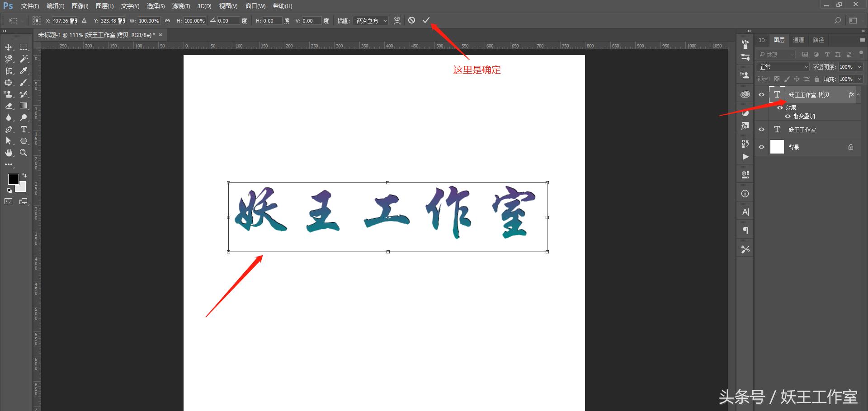Open the blend mode dropdown showing 正常
This screenshot has width=868, height=411.
coord(782,66)
